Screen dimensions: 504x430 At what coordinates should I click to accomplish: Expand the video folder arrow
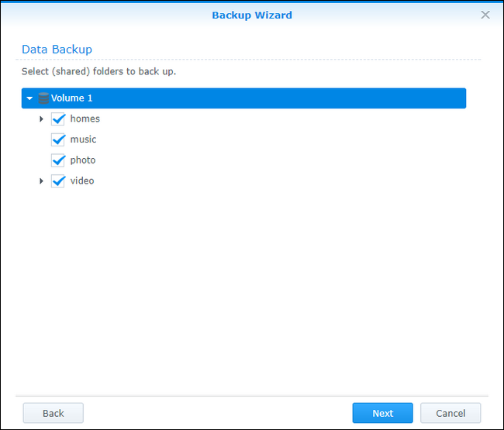click(41, 181)
